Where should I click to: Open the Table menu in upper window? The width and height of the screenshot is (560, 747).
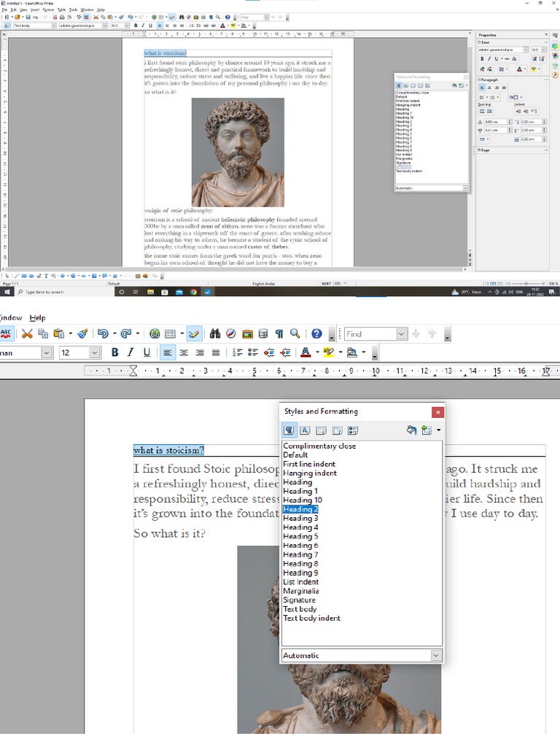point(61,9)
